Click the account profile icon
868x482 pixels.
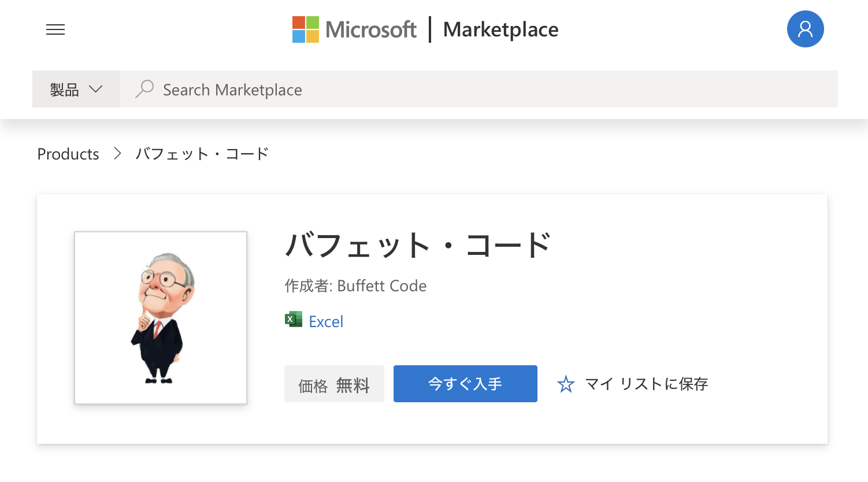pyautogui.click(x=805, y=29)
